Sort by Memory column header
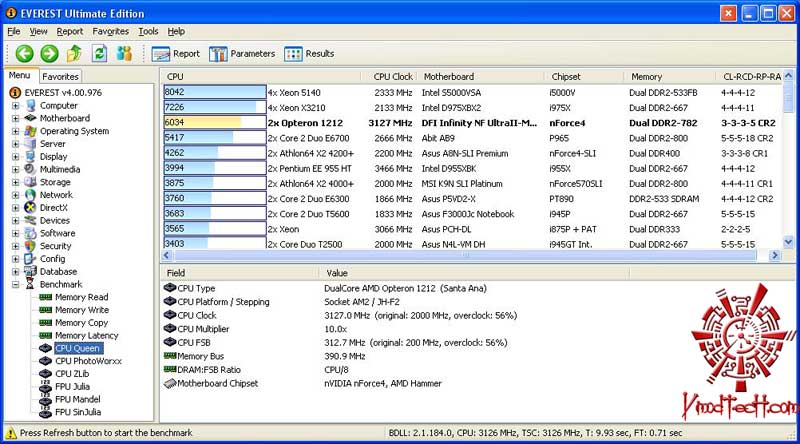The image size is (800, 444). [x=670, y=77]
